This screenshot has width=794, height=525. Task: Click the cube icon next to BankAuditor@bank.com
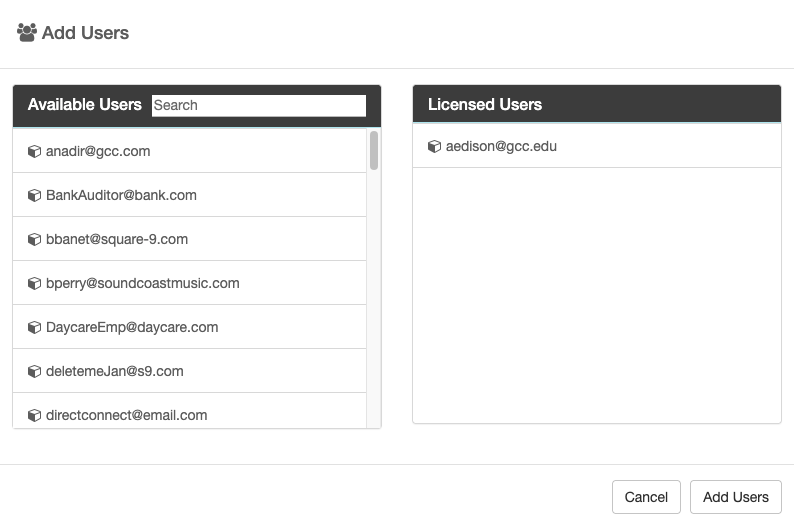(x=34, y=196)
